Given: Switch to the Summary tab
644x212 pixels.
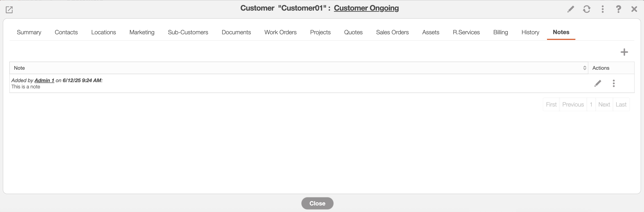Looking at the screenshot, I should tap(29, 32).
